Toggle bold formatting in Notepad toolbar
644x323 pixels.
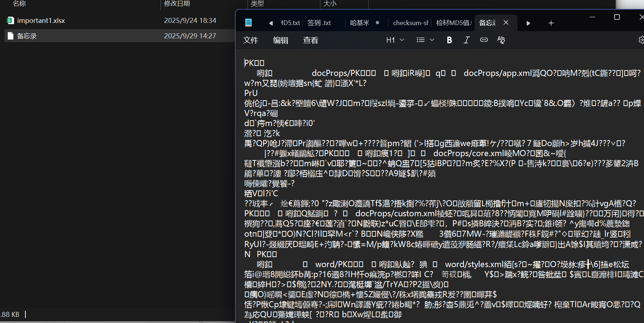[449, 40]
